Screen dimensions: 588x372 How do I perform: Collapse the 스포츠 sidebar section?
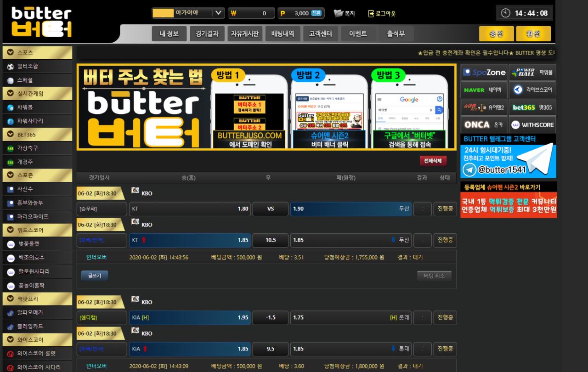[x=11, y=52]
